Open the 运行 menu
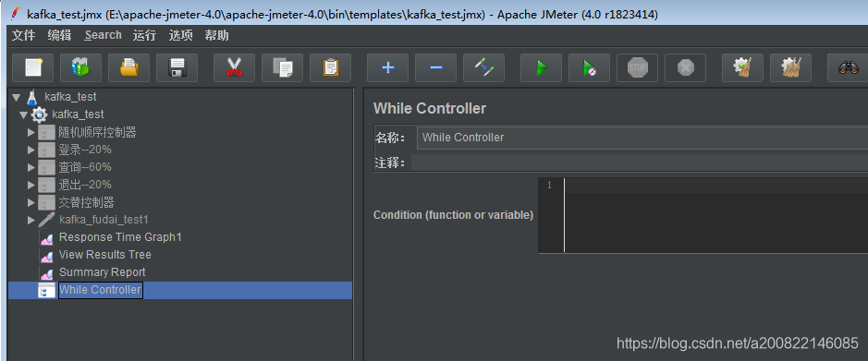 tap(144, 35)
